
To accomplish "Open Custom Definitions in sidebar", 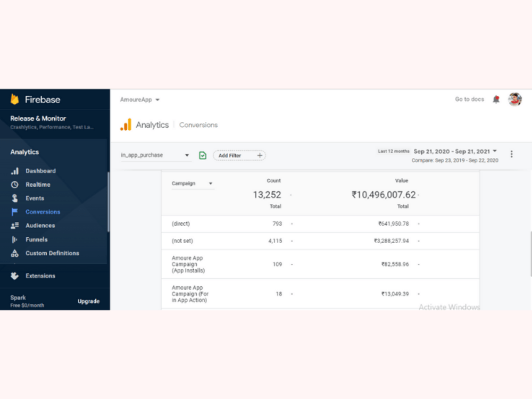I will click(52, 253).
